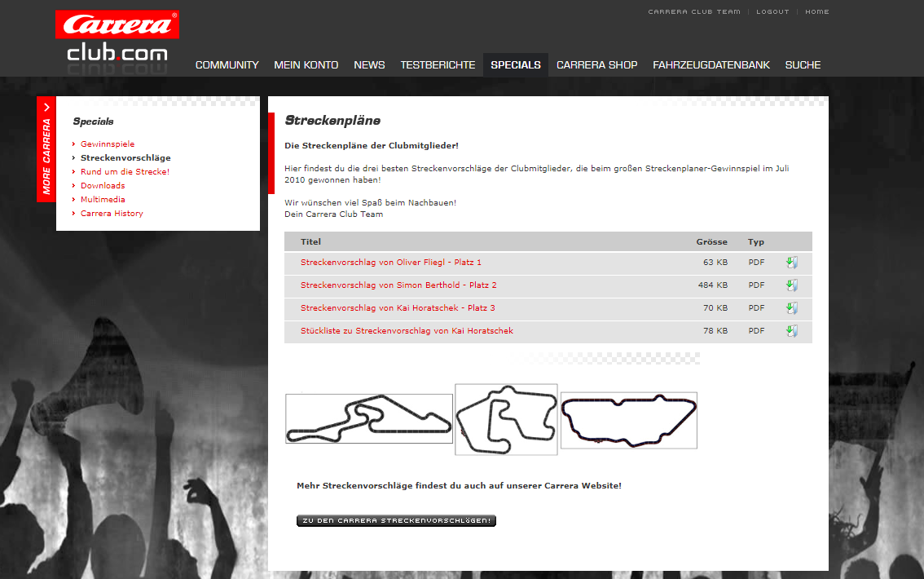Select Streckenvorschläge in the sidebar
924x579 pixels.
click(x=125, y=158)
